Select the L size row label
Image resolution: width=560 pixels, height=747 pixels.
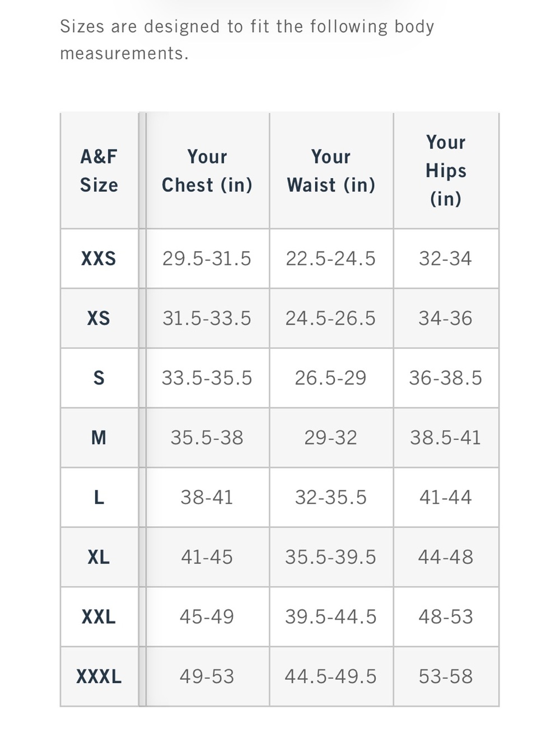coord(99,498)
